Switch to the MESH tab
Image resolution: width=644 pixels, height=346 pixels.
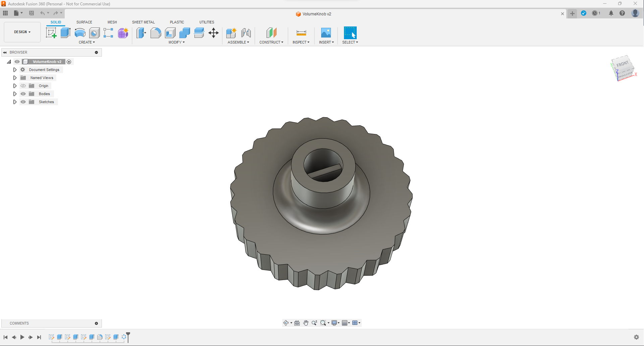pos(112,22)
